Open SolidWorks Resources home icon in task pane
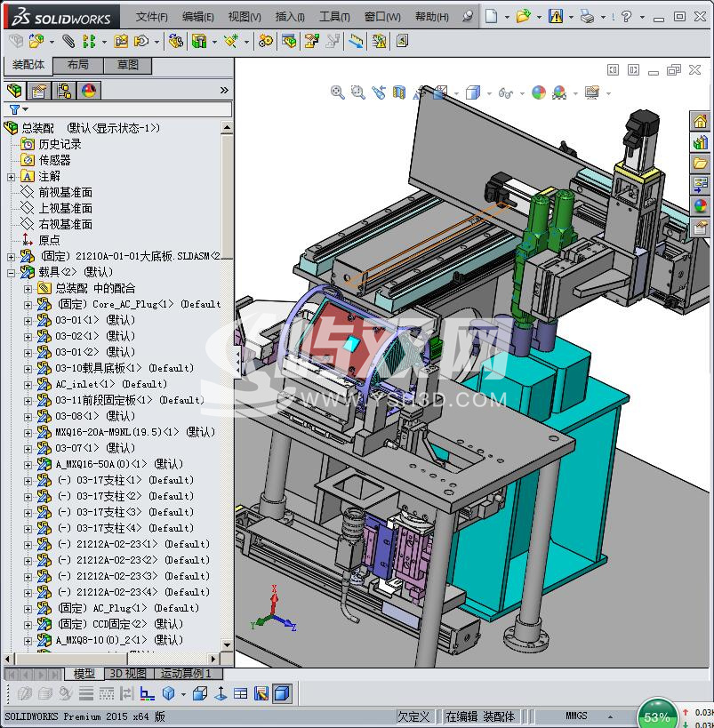The height and width of the screenshot is (728, 714). (700, 121)
